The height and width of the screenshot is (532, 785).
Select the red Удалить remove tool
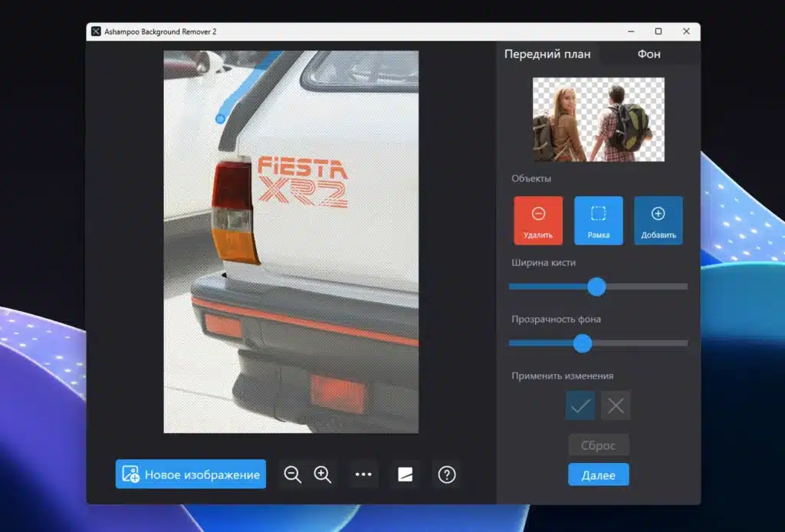click(538, 221)
